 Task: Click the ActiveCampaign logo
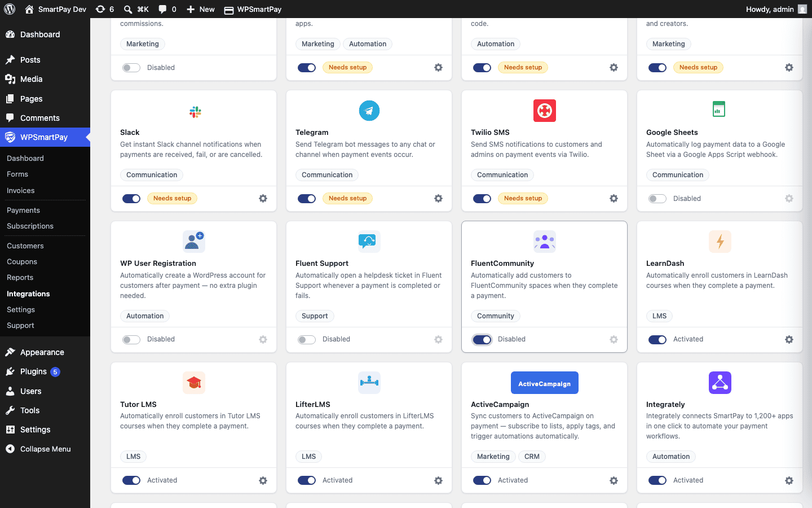click(545, 383)
